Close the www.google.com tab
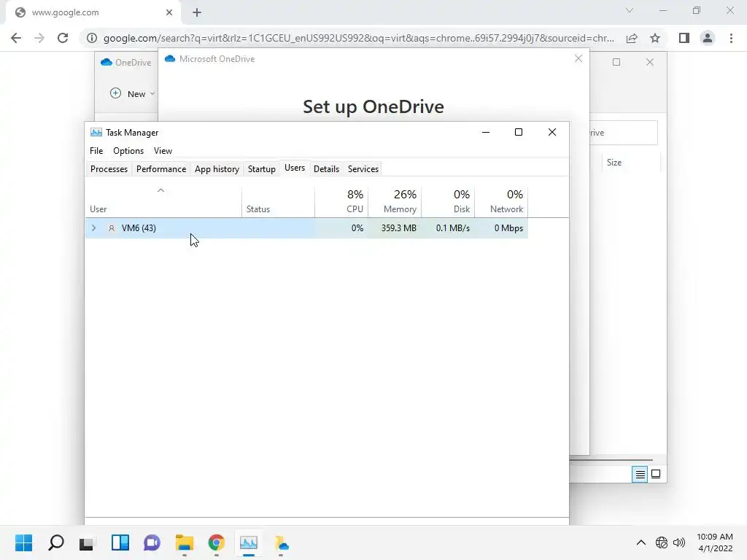Screen dimensions: 747x560 (169, 12)
